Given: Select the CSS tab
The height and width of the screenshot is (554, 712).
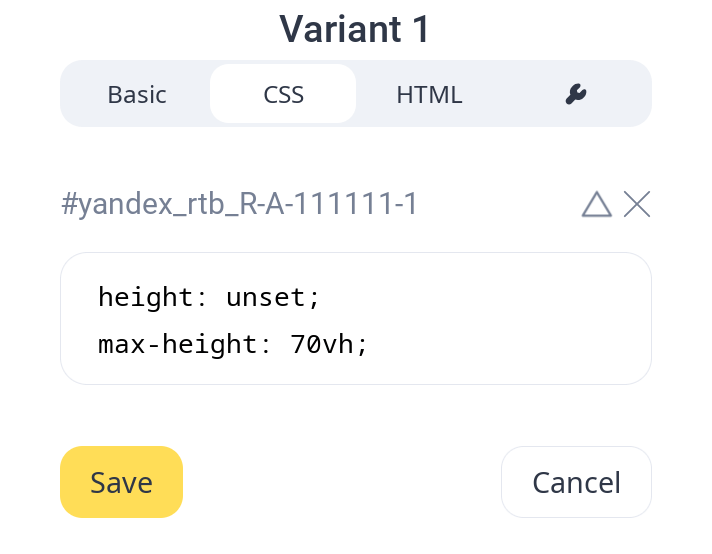Looking at the screenshot, I should [x=283, y=95].
